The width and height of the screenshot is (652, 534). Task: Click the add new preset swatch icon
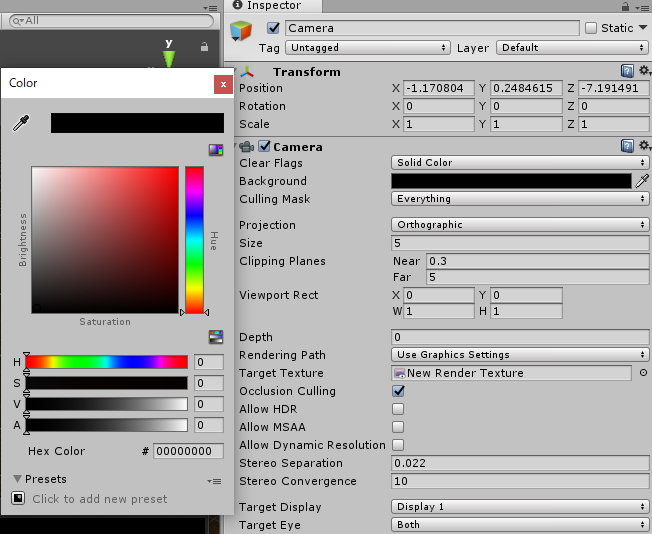[x=18, y=498]
